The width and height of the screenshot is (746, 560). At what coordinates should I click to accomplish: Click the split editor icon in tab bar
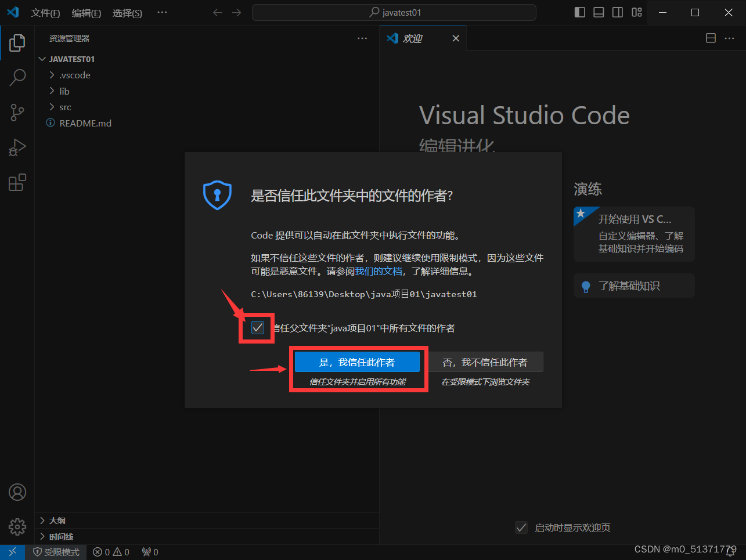(711, 38)
